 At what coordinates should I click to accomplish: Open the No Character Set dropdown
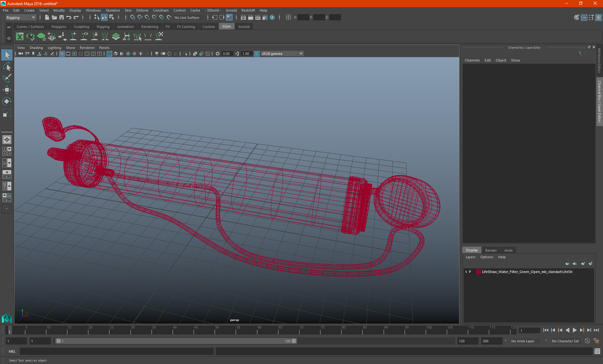(567, 341)
